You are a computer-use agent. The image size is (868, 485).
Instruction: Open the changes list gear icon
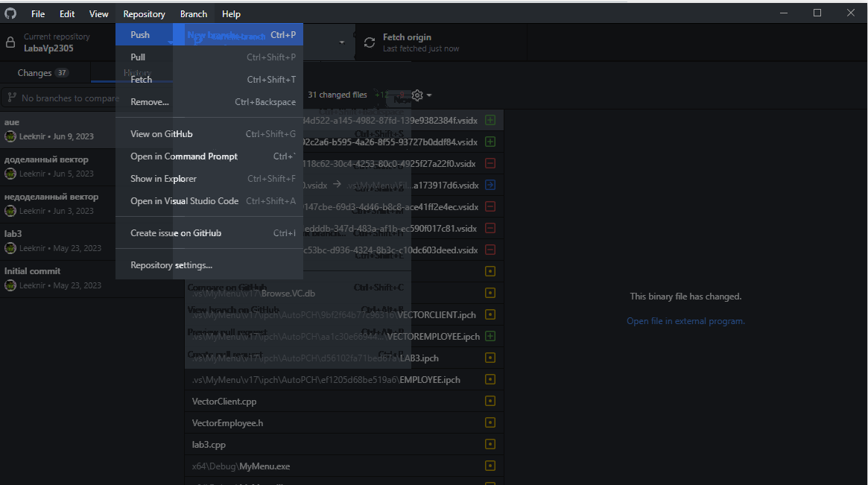(x=416, y=95)
